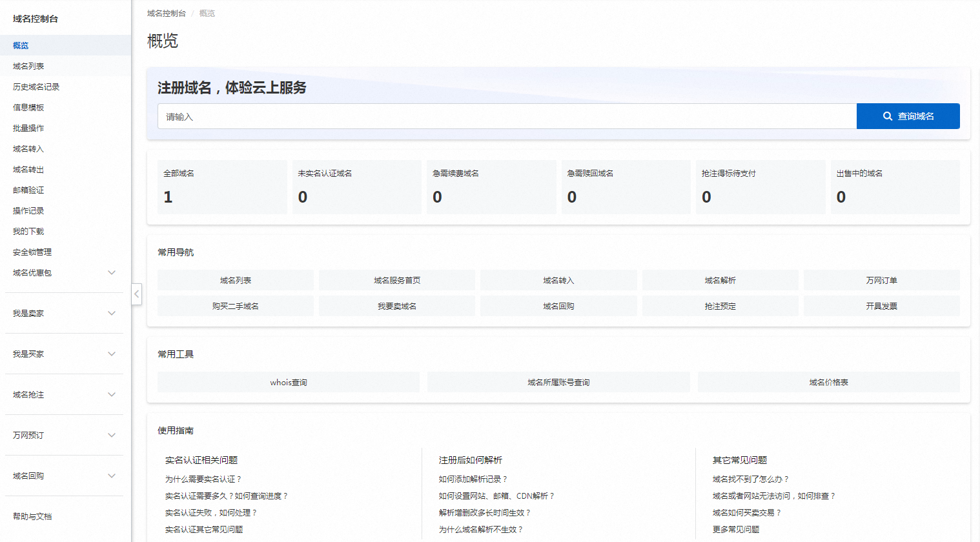Viewport: 980px width, 542px height.
Task: Click 域名控制台 sidebar title
Action: [36, 19]
